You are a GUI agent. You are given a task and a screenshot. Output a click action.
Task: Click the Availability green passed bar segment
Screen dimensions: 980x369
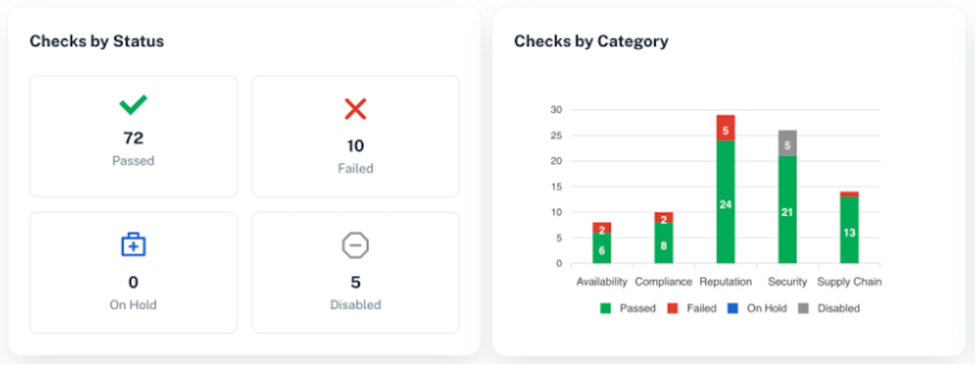pos(602,248)
